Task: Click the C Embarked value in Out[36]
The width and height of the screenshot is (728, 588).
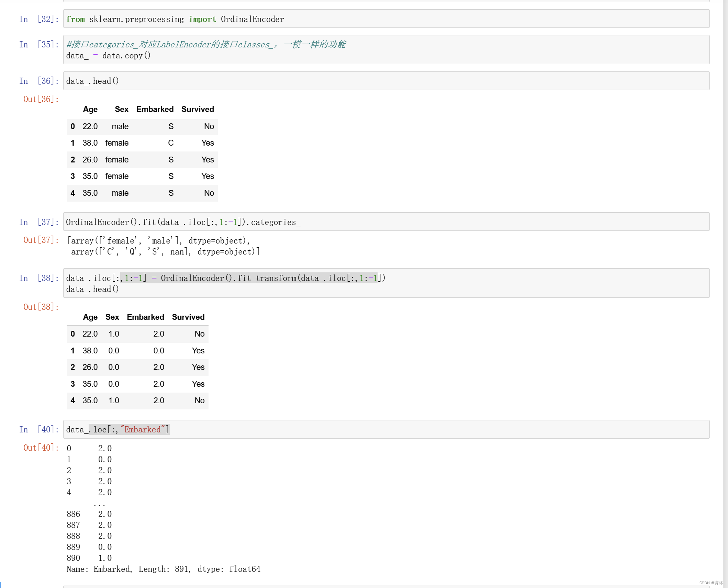Action: coord(171,143)
